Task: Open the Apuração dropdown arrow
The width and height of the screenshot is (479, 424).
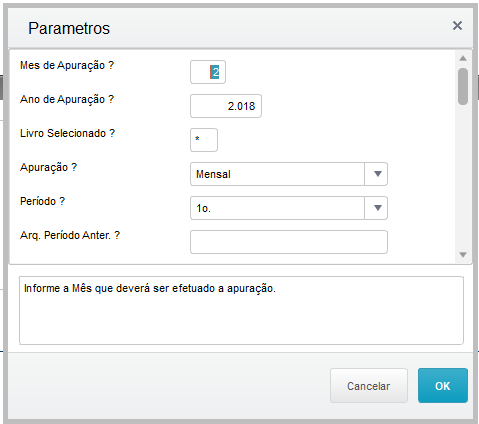Action: click(x=377, y=174)
